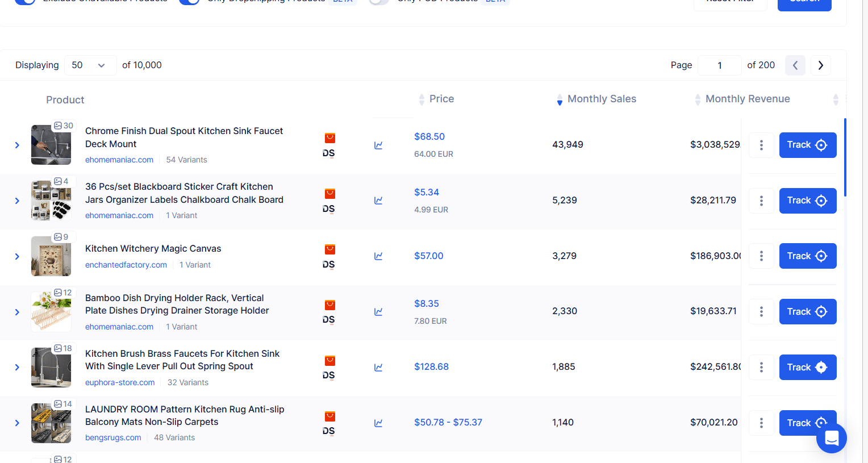Open the LAUNDRY ROOM rug thumbnail

point(51,423)
